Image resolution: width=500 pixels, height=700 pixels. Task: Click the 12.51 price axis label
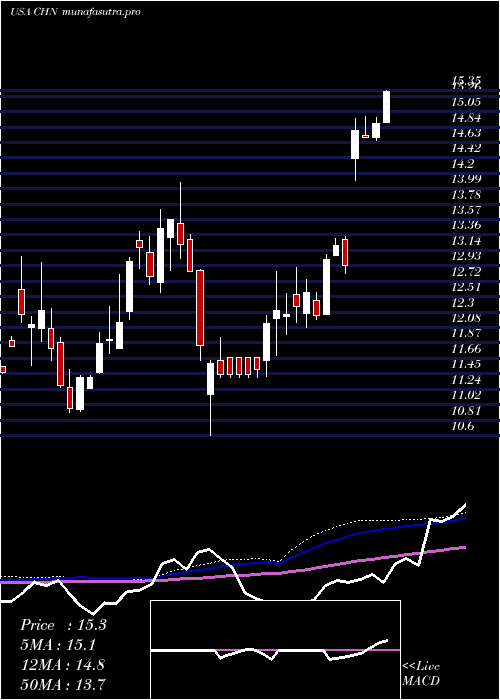[x=466, y=287]
